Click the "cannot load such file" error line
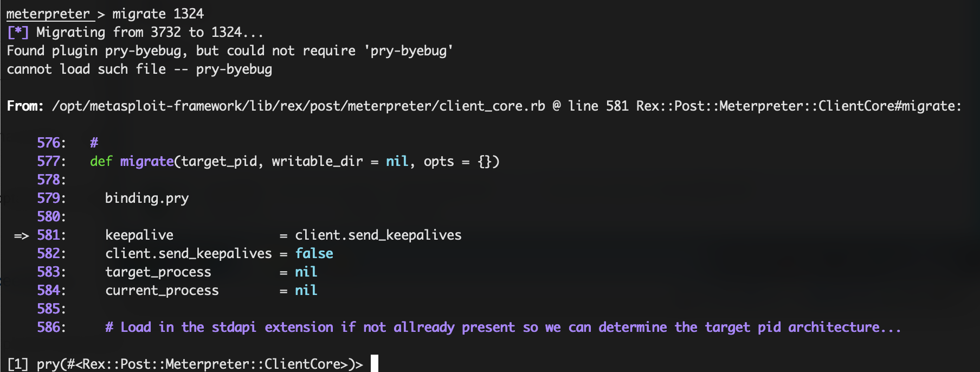The height and width of the screenshot is (372, 980). [x=139, y=69]
